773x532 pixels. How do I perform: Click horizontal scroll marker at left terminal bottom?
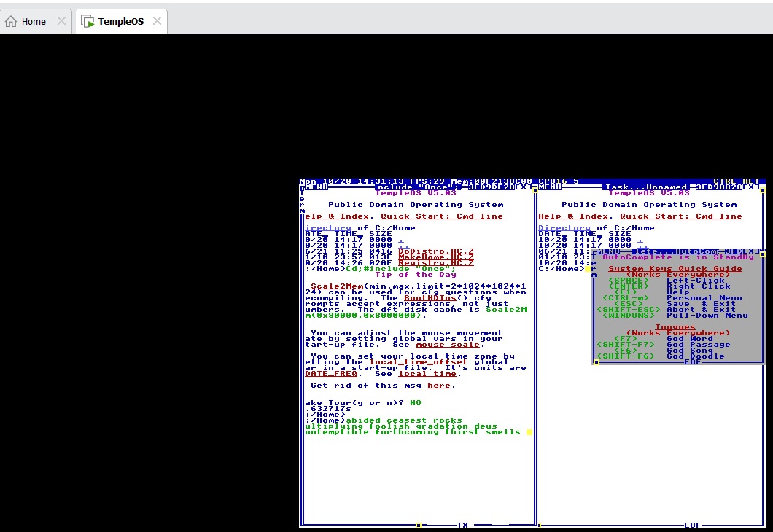(418, 525)
